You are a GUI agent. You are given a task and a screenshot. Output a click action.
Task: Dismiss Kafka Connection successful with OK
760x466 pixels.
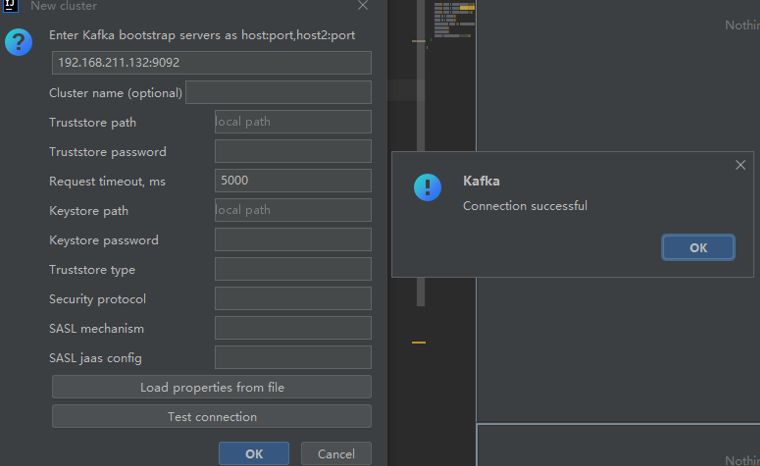[x=698, y=248]
